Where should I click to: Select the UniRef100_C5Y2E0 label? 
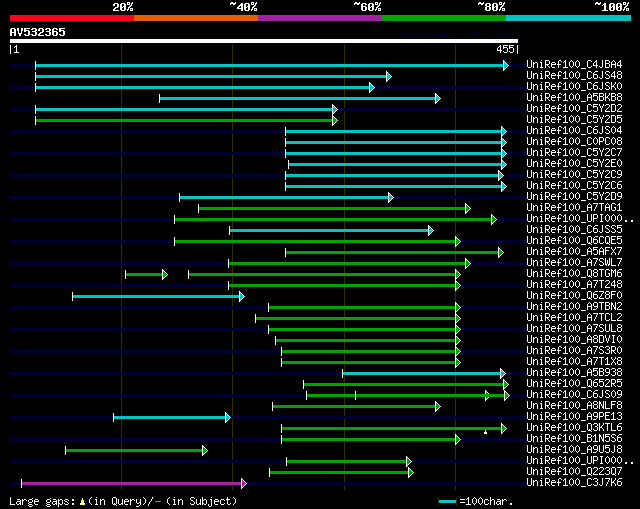pos(574,164)
